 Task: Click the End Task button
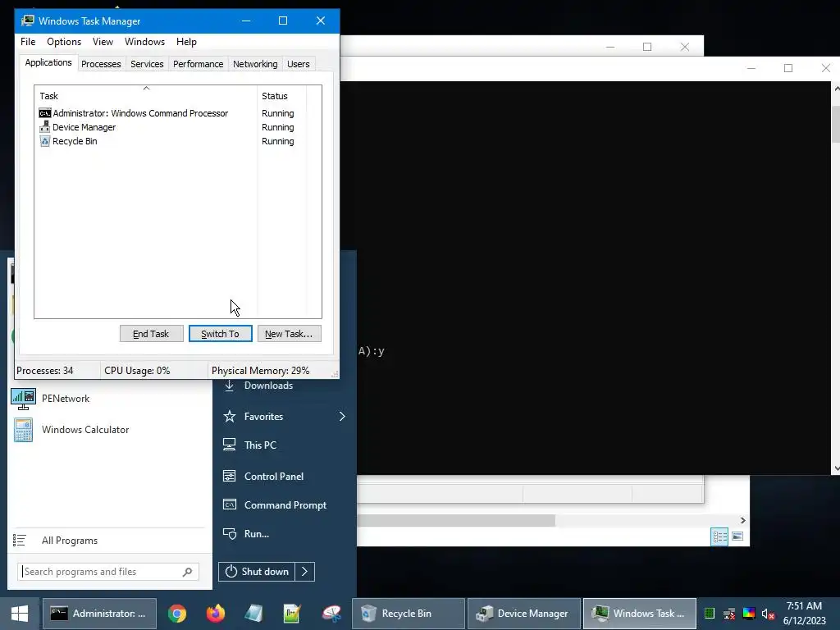coord(151,334)
